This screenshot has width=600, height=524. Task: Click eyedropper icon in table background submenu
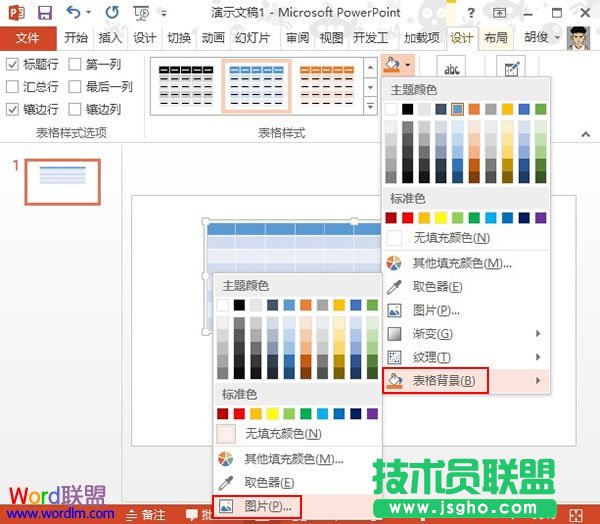[x=225, y=483]
